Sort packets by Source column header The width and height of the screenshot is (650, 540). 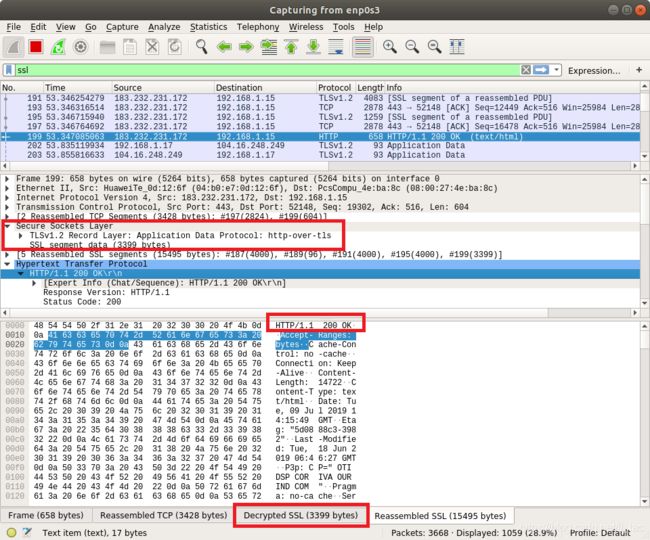pos(163,87)
